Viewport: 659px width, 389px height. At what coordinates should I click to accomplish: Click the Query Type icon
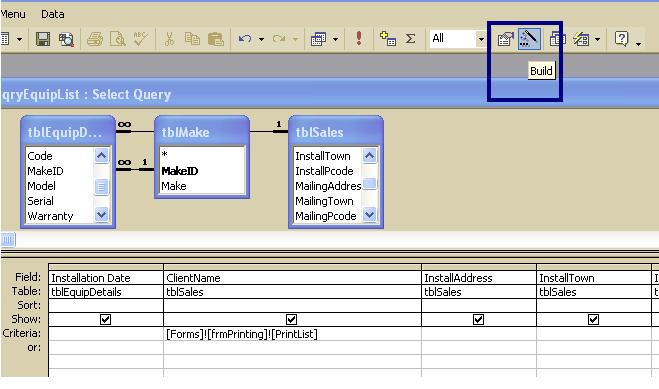318,39
